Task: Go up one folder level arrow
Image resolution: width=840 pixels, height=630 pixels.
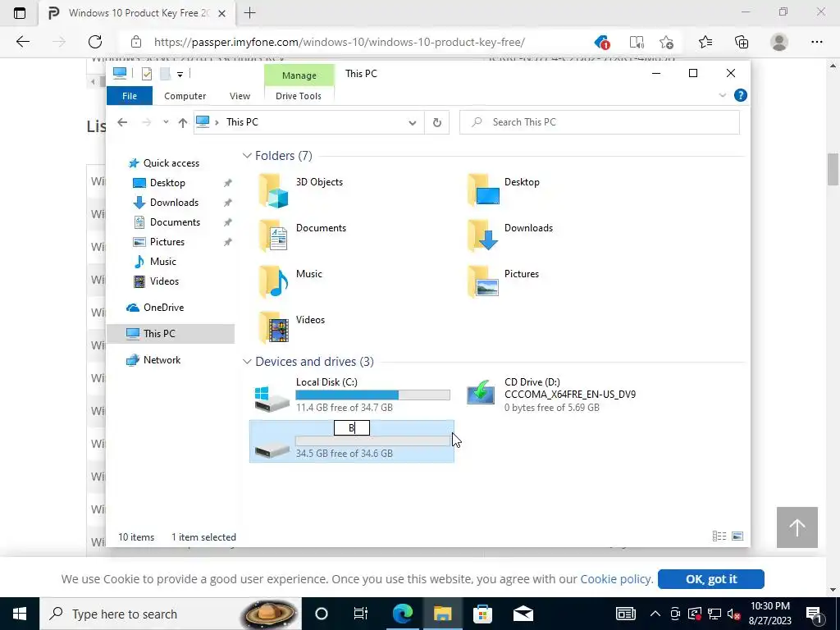Action: pyautogui.click(x=183, y=123)
